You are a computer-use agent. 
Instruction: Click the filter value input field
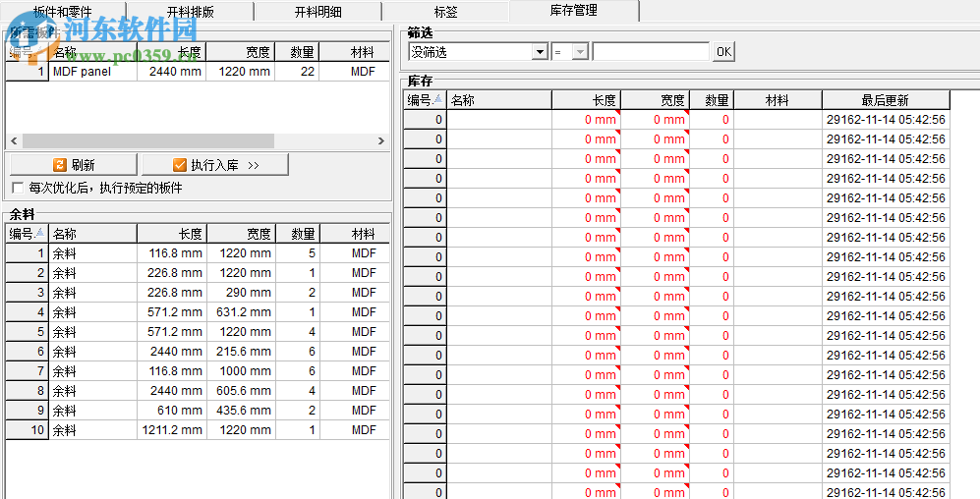tap(651, 52)
